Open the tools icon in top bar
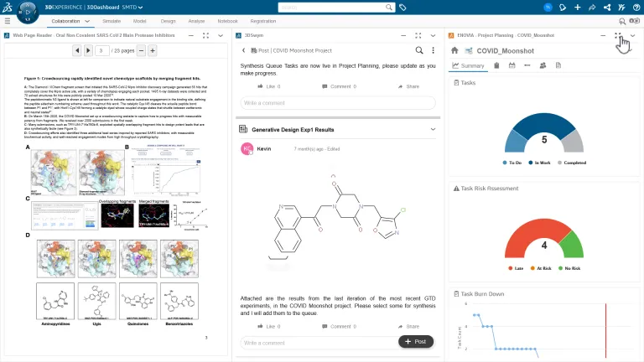The image size is (644, 362). coord(621,8)
